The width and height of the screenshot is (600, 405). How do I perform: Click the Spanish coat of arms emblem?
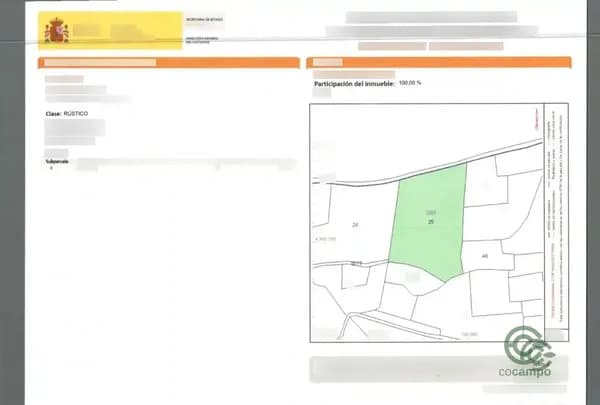tap(57, 31)
